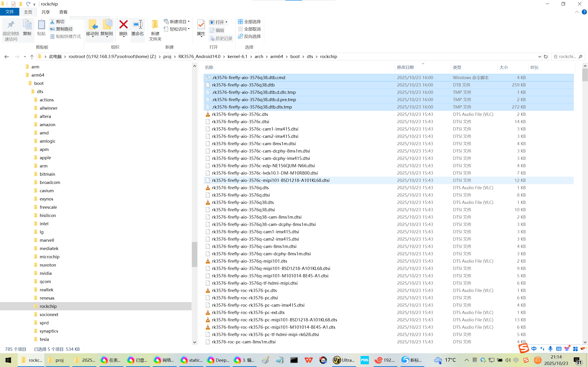Viewport: 588px width, 367px height.
Task: Click the Rename (重命名) ribbon icon
Action: pyautogui.click(x=138, y=25)
